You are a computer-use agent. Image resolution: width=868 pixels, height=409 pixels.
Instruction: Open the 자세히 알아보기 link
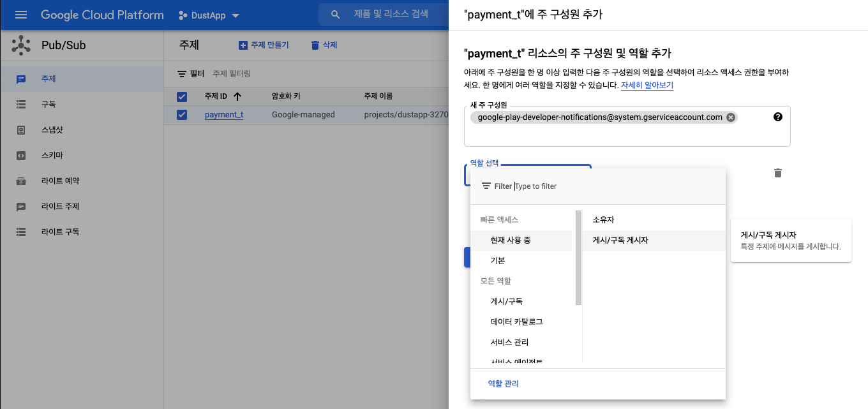point(647,85)
